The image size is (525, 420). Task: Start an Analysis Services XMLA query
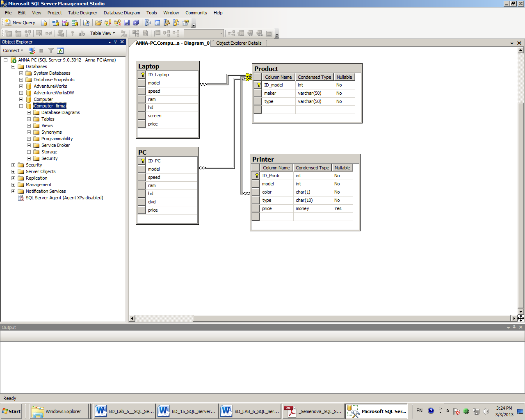coord(75,23)
